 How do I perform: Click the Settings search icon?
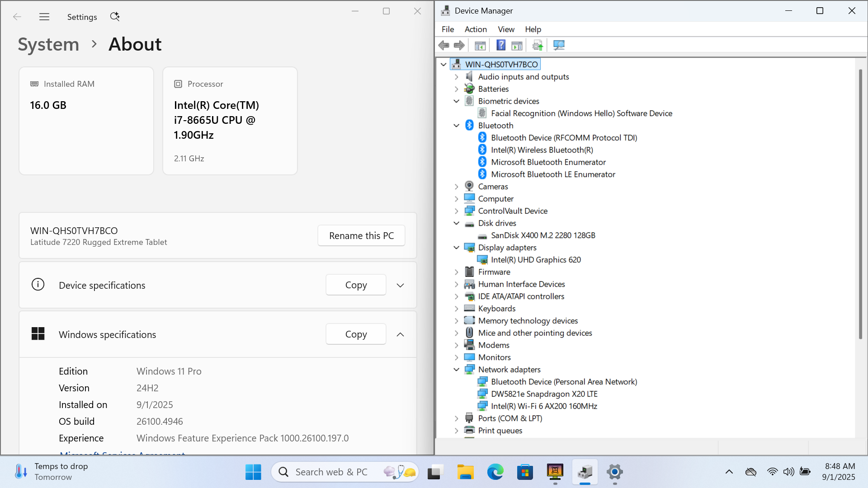115,17
